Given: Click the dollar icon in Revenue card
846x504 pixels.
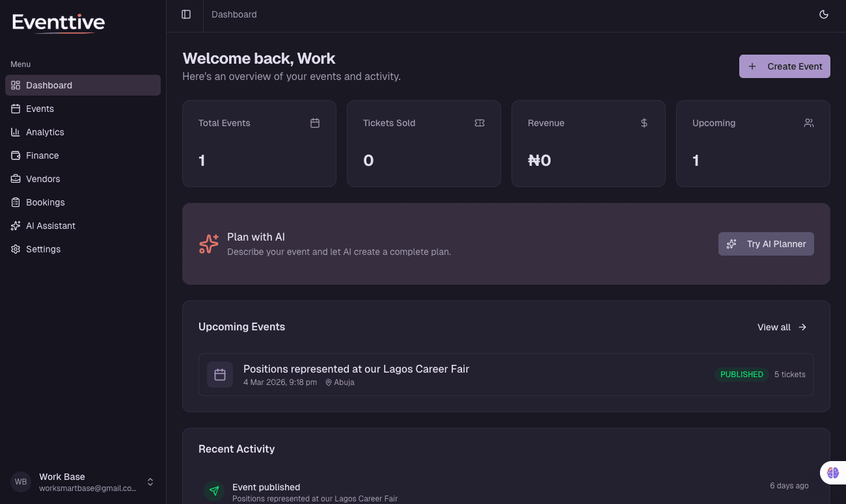Looking at the screenshot, I should [644, 123].
